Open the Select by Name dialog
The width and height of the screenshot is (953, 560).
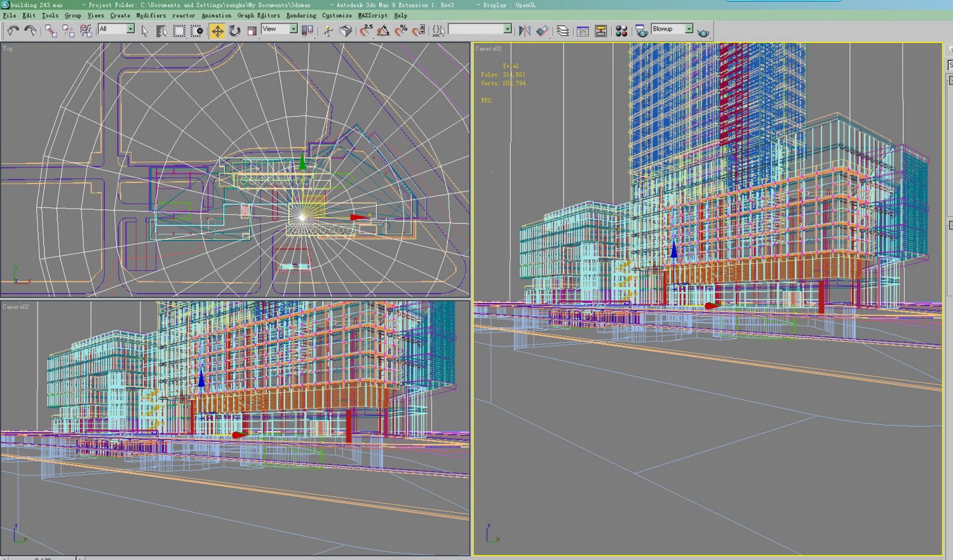[x=161, y=30]
